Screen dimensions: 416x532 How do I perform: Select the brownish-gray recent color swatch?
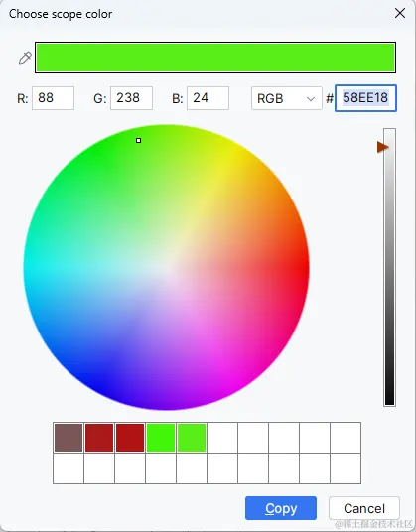(69, 438)
